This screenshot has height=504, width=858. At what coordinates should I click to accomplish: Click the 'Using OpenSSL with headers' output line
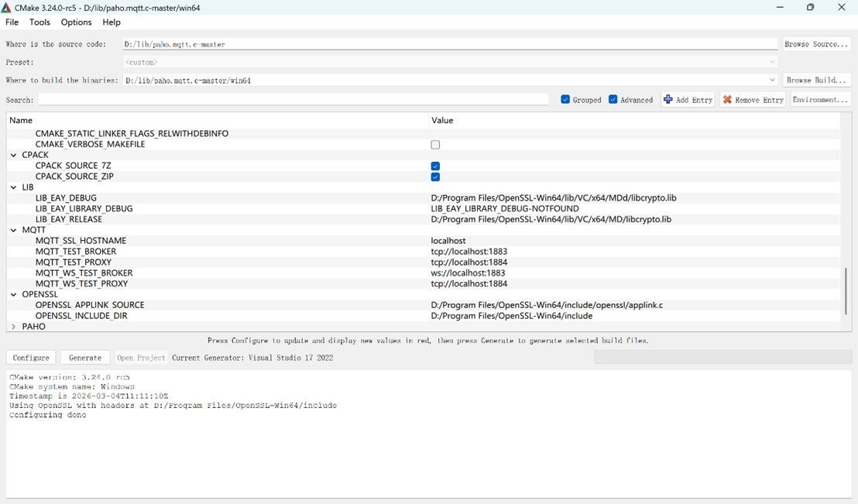tap(173, 406)
